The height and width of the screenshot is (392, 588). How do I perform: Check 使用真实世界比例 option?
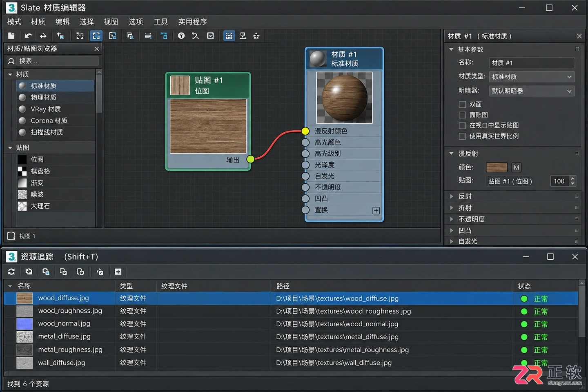(x=462, y=136)
